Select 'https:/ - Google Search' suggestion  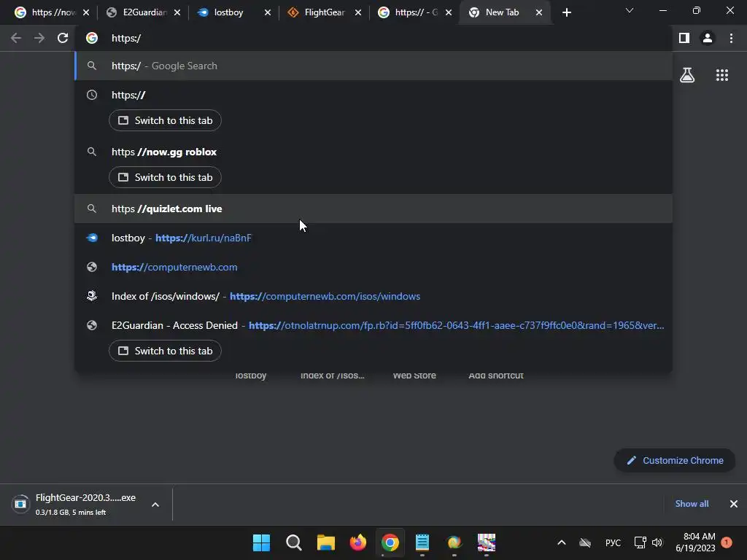point(373,66)
